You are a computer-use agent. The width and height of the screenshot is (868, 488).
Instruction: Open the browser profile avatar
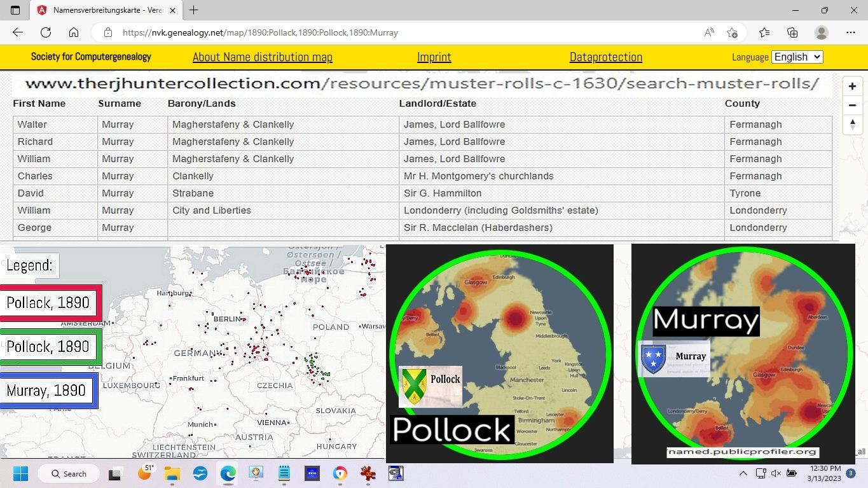pos(822,32)
